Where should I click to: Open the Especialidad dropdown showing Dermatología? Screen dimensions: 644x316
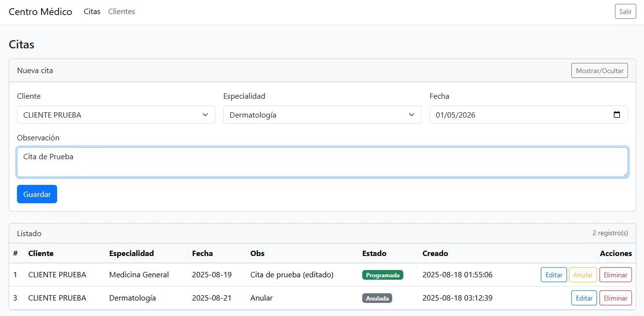pos(322,115)
